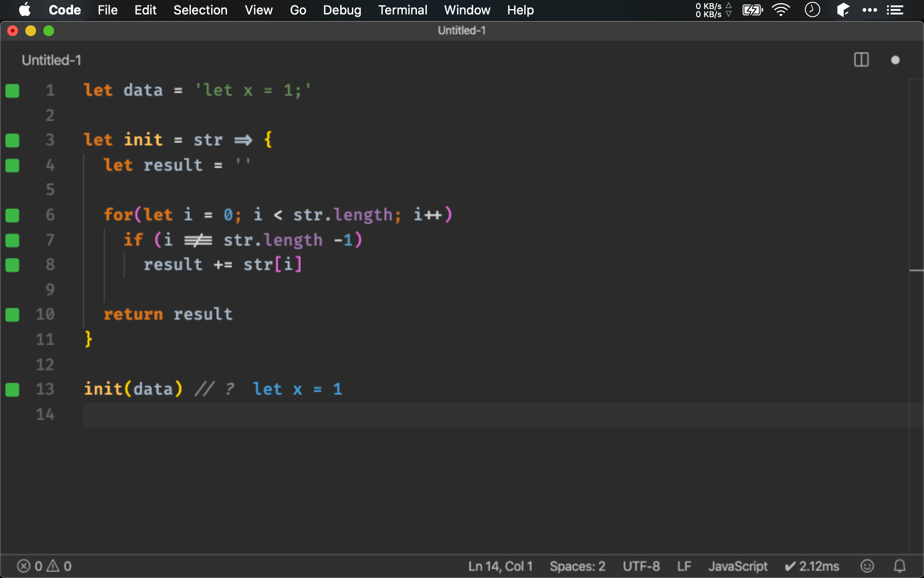Open the Edit menu
Viewport: 924px width, 578px height.
tap(145, 10)
